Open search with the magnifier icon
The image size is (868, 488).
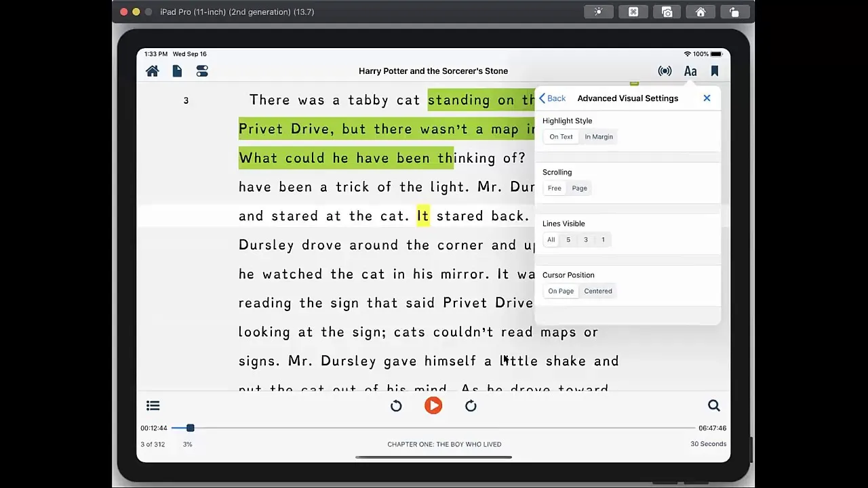click(x=714, y=405)
